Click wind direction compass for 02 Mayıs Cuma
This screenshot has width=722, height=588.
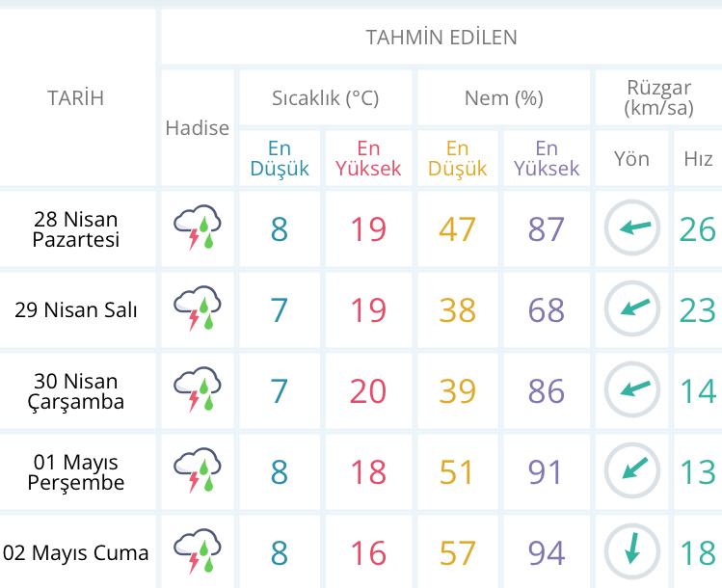pos(632,553)
